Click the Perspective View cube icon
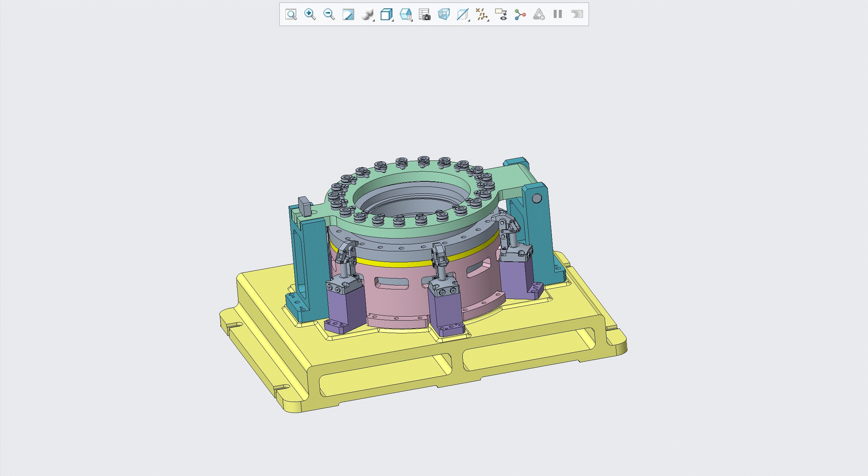Viewport: 868px width, 476px height. [x=443, y=15]
